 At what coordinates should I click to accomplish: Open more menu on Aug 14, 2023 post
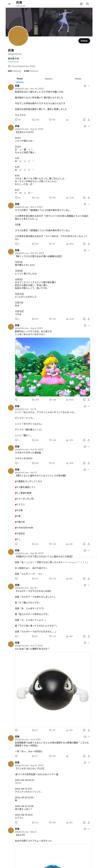tap(89, 762)
